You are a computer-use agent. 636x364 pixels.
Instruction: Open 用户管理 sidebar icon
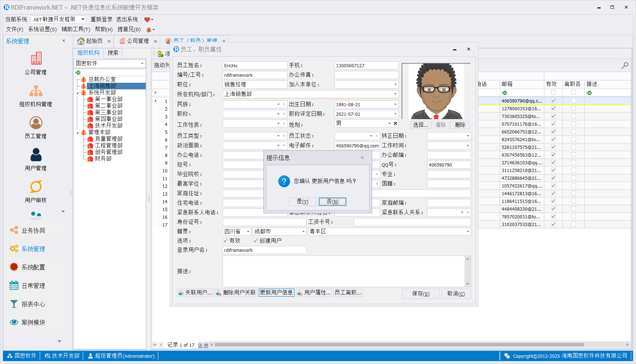click(x=36, y=155)
